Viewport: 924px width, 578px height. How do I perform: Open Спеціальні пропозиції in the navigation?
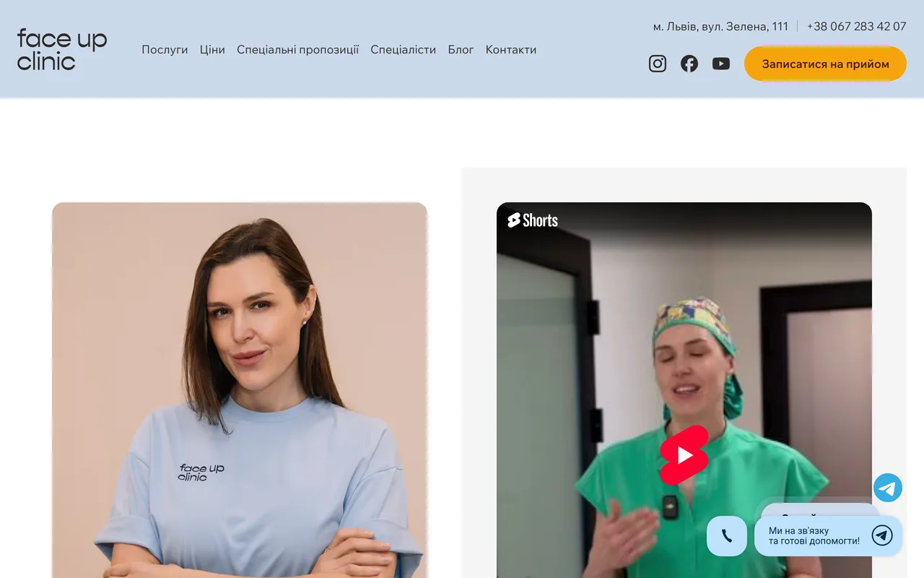pyautogui.click(x=298, y=50)
